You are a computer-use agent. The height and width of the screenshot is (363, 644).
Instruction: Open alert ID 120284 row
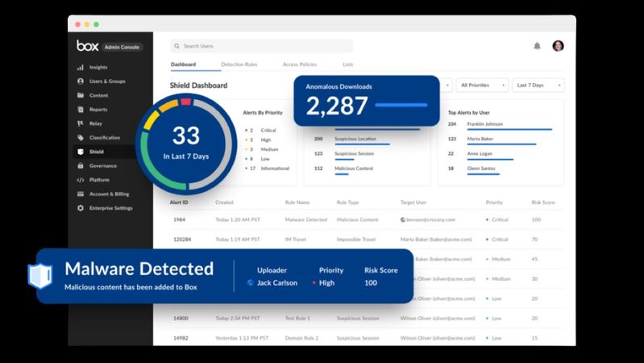(367, 240)
